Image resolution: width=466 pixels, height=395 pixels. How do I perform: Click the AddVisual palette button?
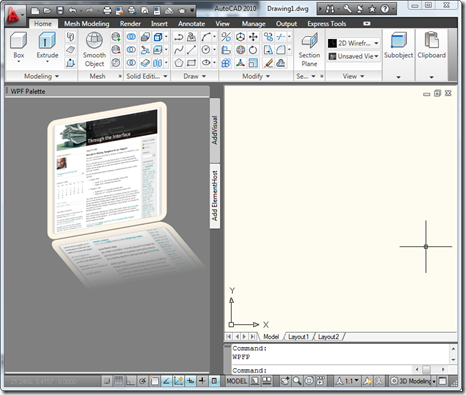click(215, 130)
